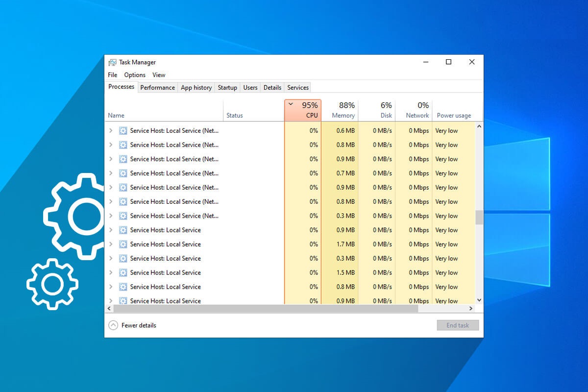The height and width of the screenshot is (392, 588).
Task: Expand Local Service (Net...) row using 0.3 MB
Action: (x=111, y=216)
